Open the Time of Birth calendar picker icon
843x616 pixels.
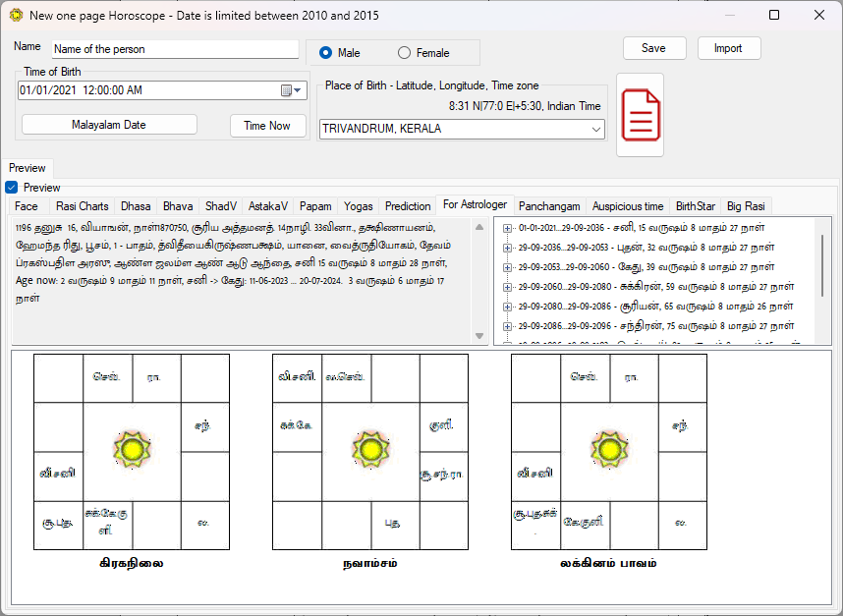point(286,89)
